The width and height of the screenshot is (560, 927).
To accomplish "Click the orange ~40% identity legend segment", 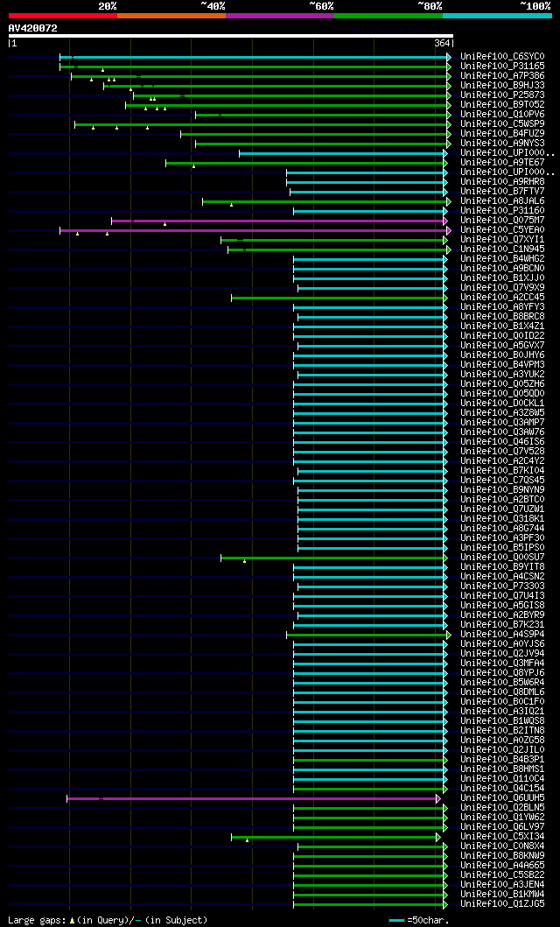I will coord(171,16).
